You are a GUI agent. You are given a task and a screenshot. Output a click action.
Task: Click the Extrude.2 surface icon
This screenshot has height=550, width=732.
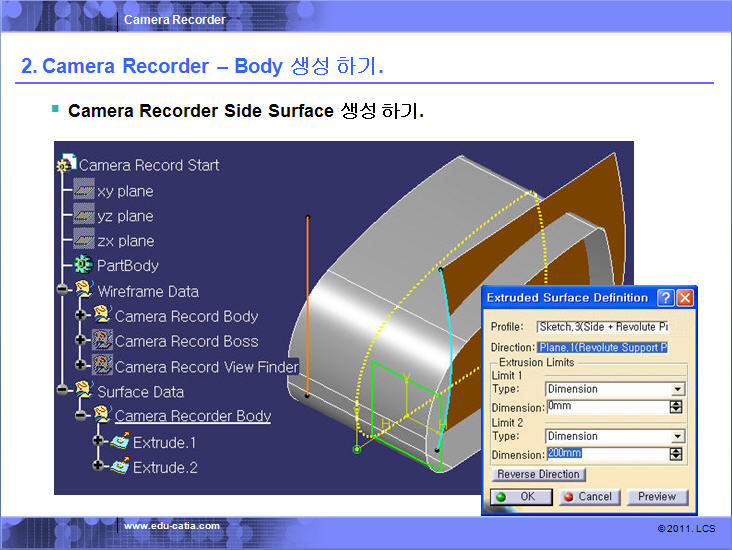[119, 466]
